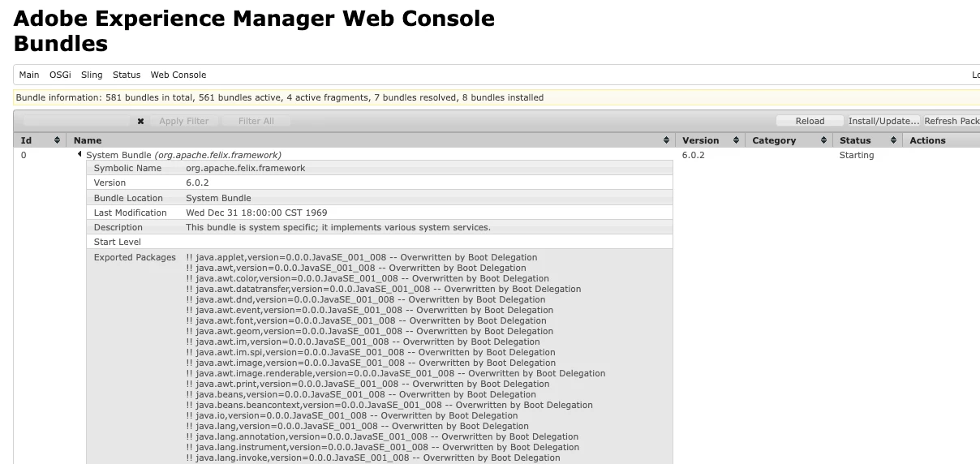Select the java.awt.font exported package line
The width and height of the screenshot is (980, 464).
(366, 320)
